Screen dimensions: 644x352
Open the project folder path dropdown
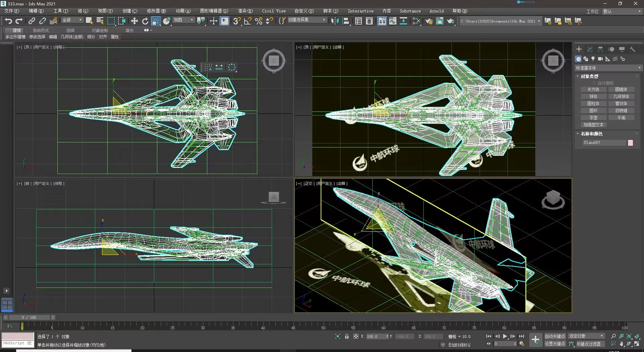pos(500,21)
